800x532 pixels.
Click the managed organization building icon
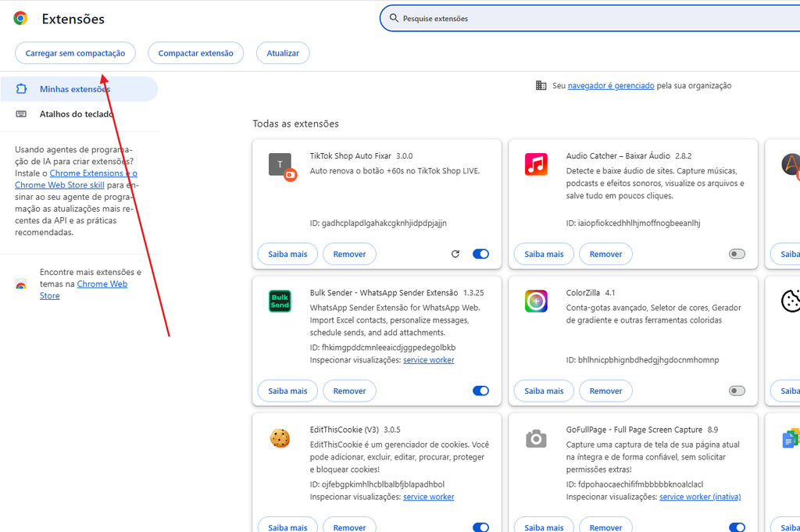pos(541,85)
